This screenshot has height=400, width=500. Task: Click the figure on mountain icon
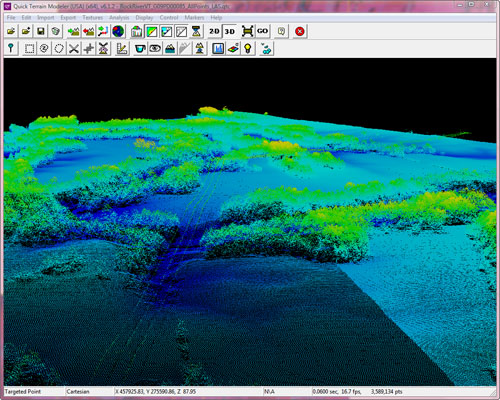[x=200, y=49]
